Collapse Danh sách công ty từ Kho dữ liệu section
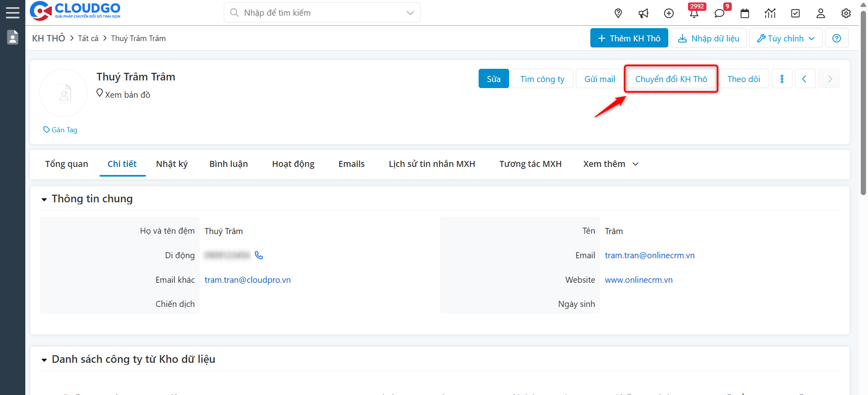868x395 pixels. (x=44, y=360)
